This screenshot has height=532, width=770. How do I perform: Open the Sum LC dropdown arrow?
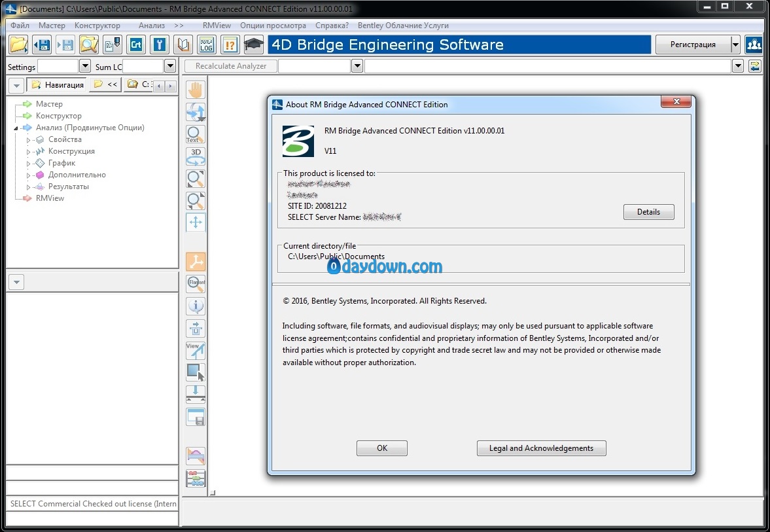[x=170, y=66]
